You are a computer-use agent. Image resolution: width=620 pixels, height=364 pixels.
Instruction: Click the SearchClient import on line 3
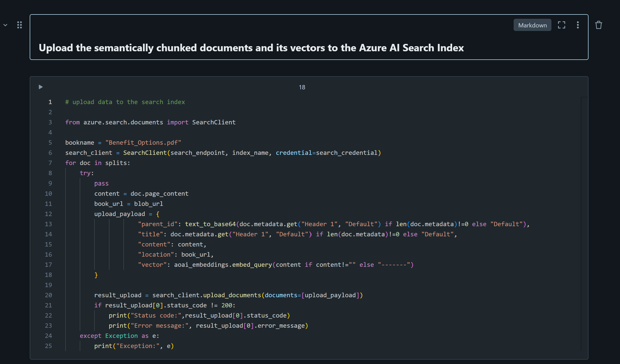214,122
